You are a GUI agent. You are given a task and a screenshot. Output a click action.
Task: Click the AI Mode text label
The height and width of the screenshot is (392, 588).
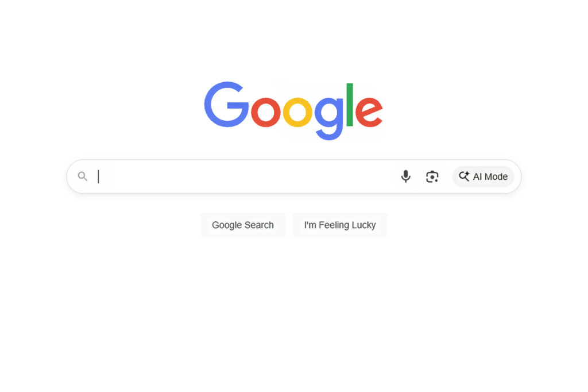(x=490, y=176)
